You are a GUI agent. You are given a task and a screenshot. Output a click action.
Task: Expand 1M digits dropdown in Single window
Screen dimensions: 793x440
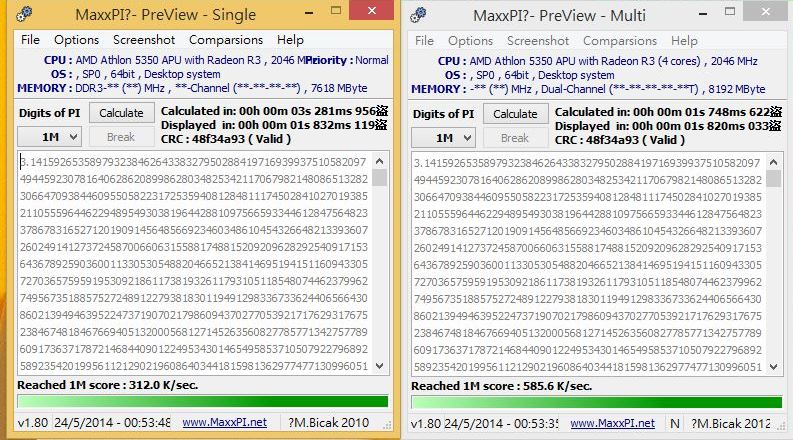pyautogui.click(x=50, y=137)
